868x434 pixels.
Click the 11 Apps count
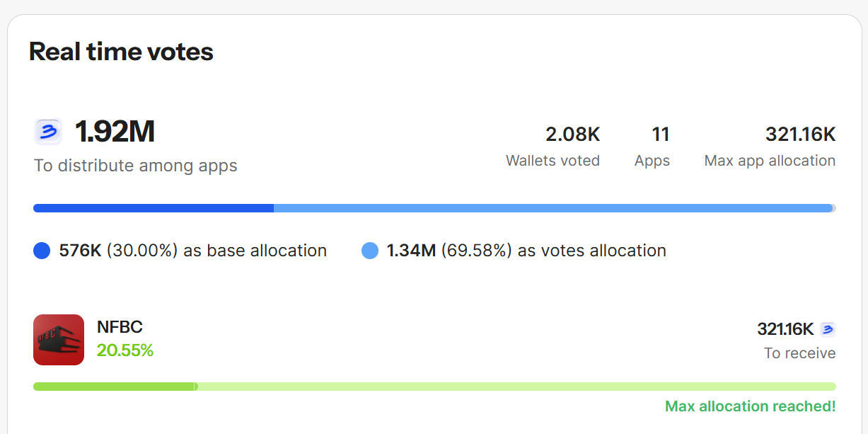[660, 134]
